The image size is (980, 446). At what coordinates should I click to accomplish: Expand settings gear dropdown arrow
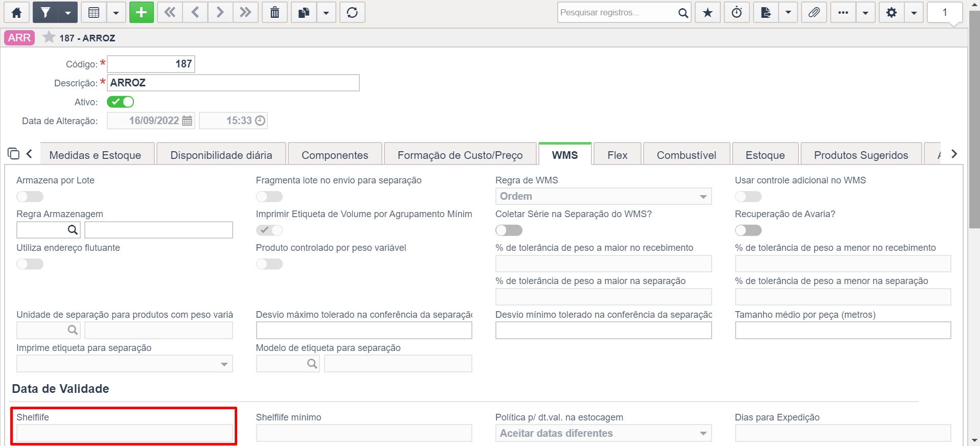coord(914,13)
